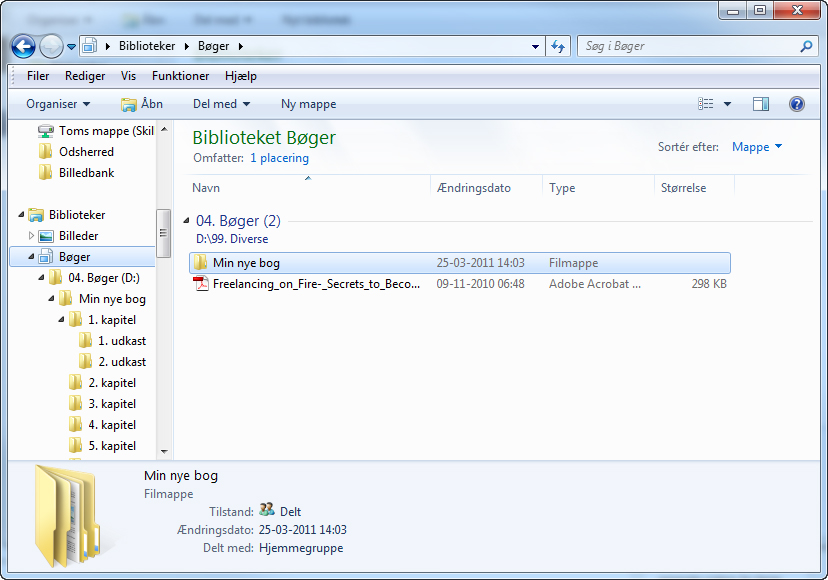Open the Funktioner menu
Viewport: 828px width, 580px height.
point(181,76)
